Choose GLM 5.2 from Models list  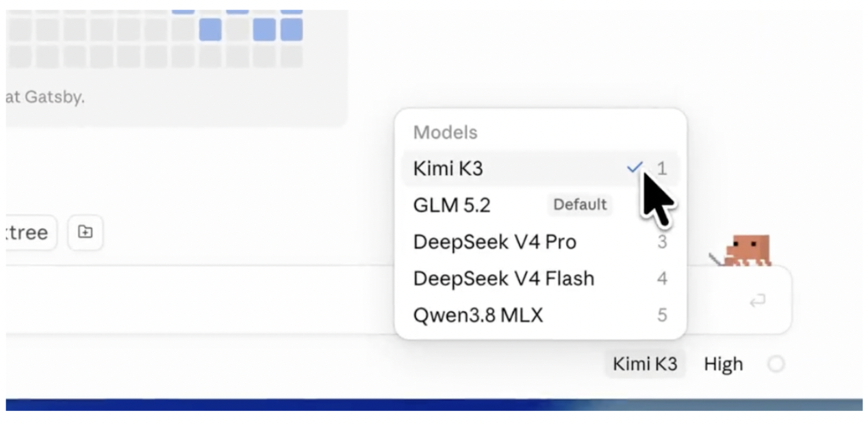540,205
